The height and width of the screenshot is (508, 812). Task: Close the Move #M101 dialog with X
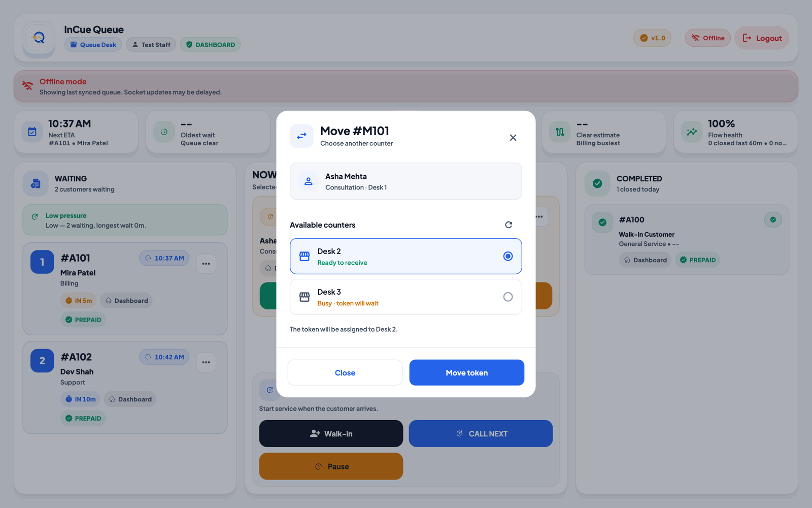point(513,138)
